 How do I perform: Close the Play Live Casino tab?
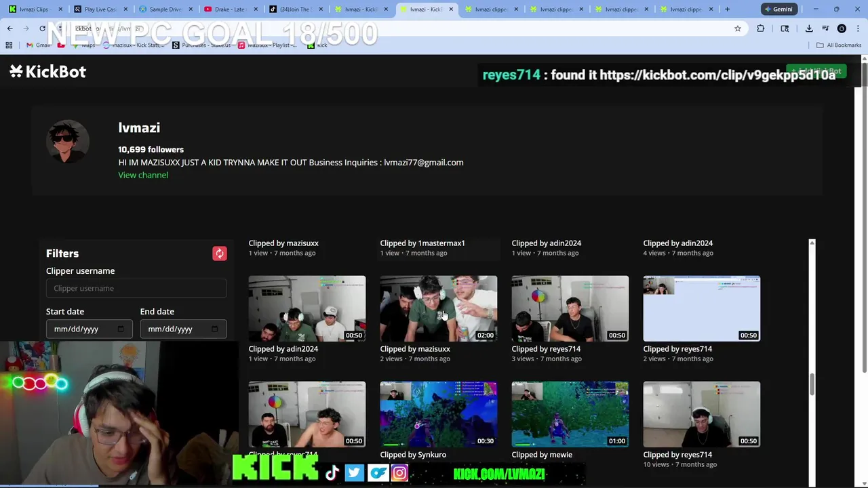tap(125, 9)
